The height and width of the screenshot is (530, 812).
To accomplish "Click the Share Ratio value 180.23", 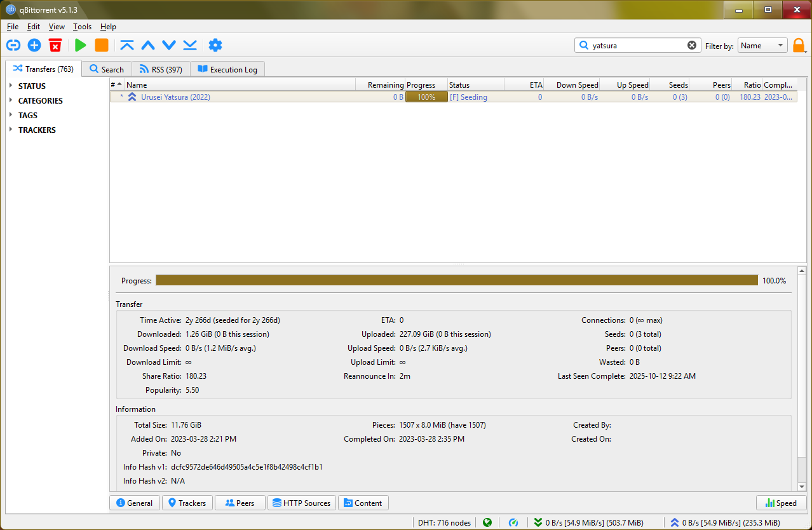I will click(196, 376).
